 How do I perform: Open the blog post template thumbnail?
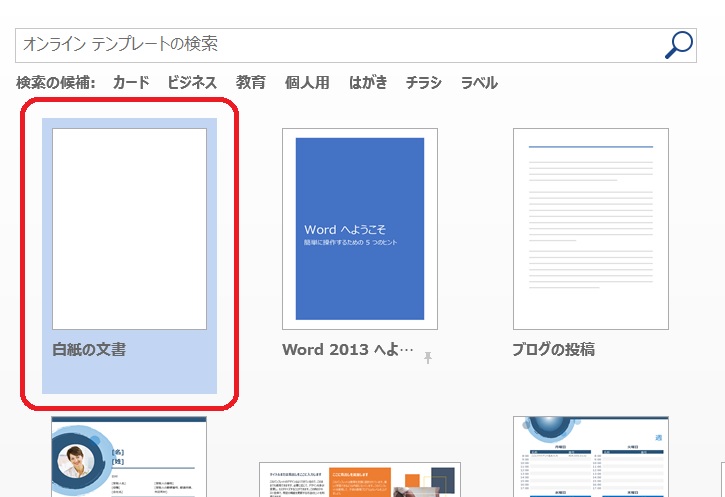coord(590,229)
